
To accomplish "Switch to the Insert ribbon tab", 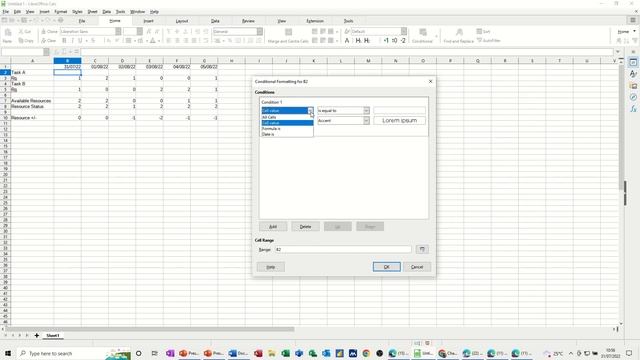I will 149,21.
